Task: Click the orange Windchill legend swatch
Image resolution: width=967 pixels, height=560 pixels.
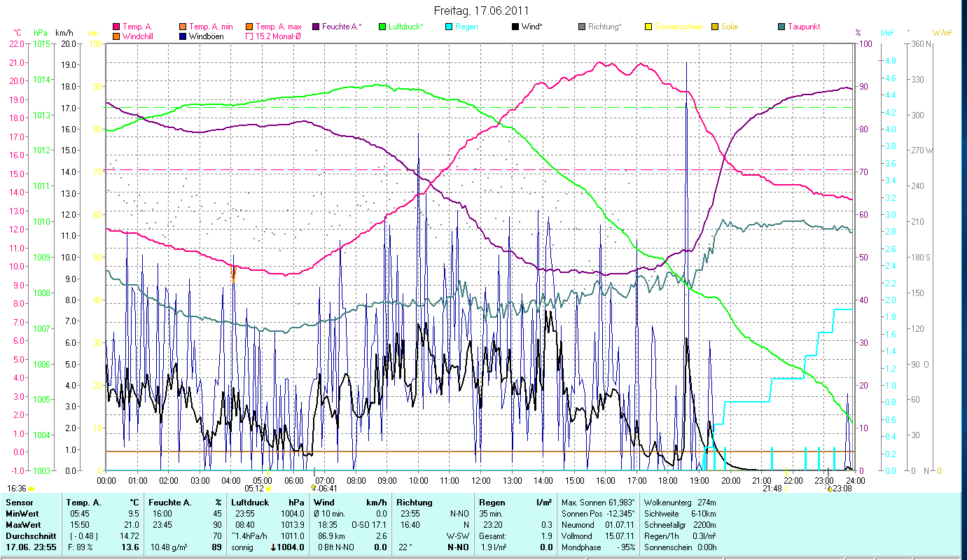Action: 116,36
